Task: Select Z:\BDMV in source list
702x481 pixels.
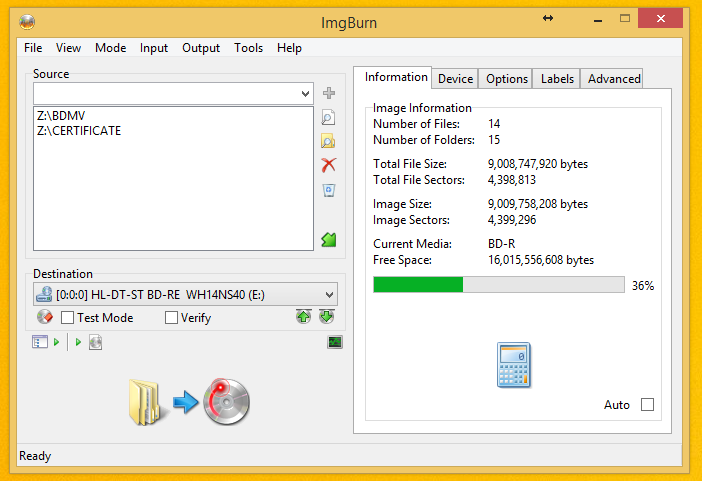Action: click(61, 116)
